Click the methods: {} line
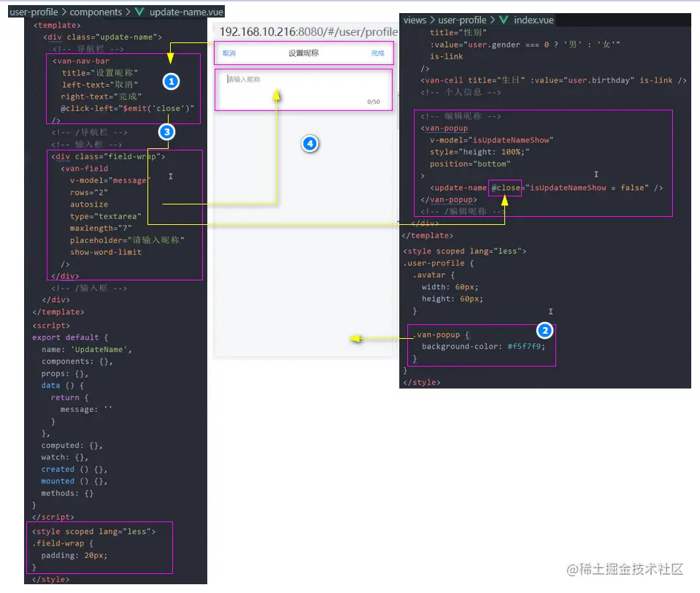Viewport: 700px width, 593px height. point(67,493)
